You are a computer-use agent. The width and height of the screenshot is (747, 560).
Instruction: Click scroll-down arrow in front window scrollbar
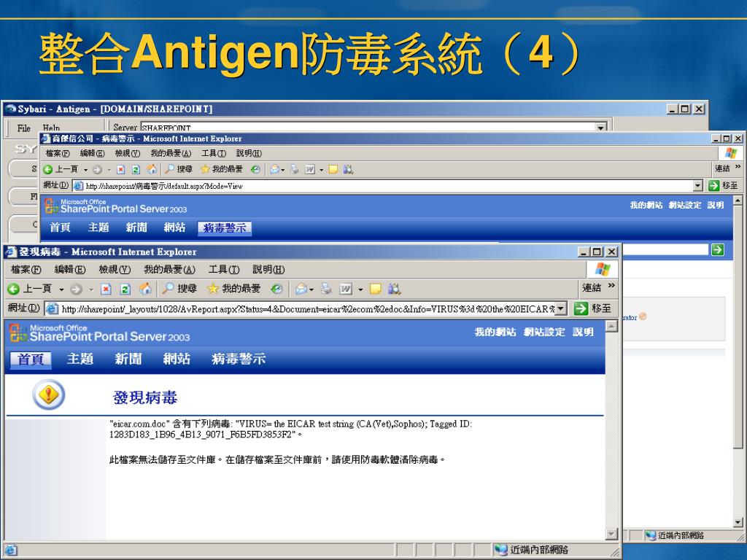coord(612,534)
